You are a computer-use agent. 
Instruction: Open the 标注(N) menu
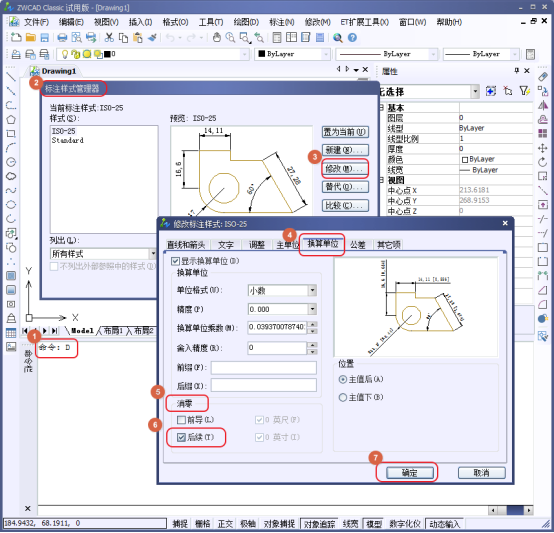click(282, 22)
